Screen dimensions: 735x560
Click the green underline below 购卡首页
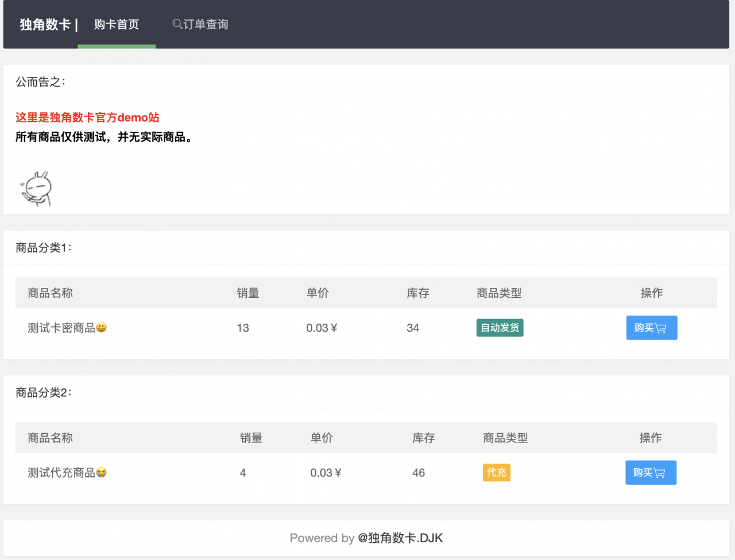(x=116, y=47)
